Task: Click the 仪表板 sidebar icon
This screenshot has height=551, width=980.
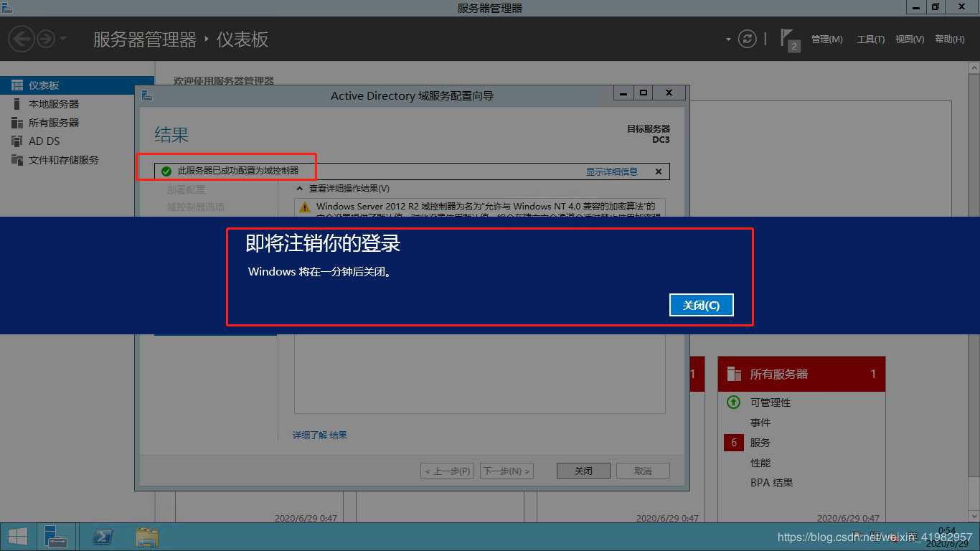Action: point(17,85)
